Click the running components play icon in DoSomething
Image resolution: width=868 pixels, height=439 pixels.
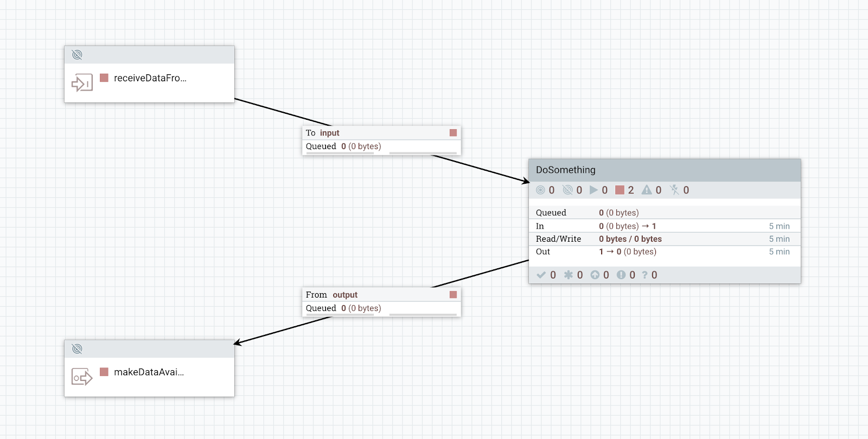click(x=593, y=190)
